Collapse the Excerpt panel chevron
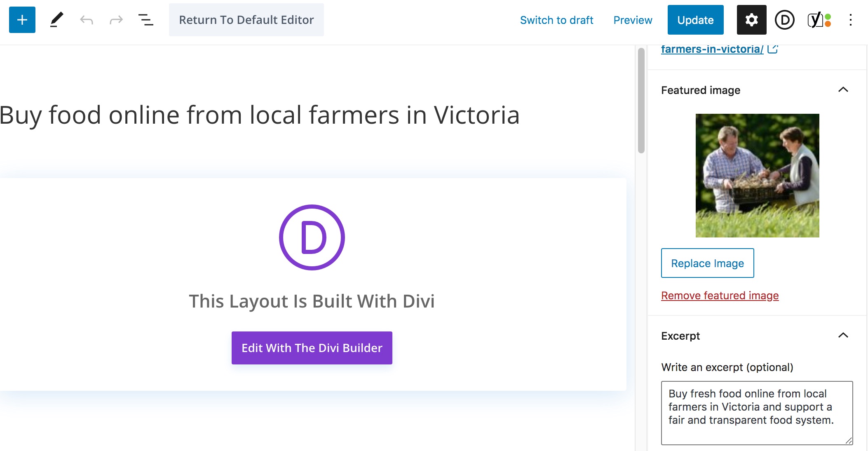The image size is (868, 451). pos(843,336)
